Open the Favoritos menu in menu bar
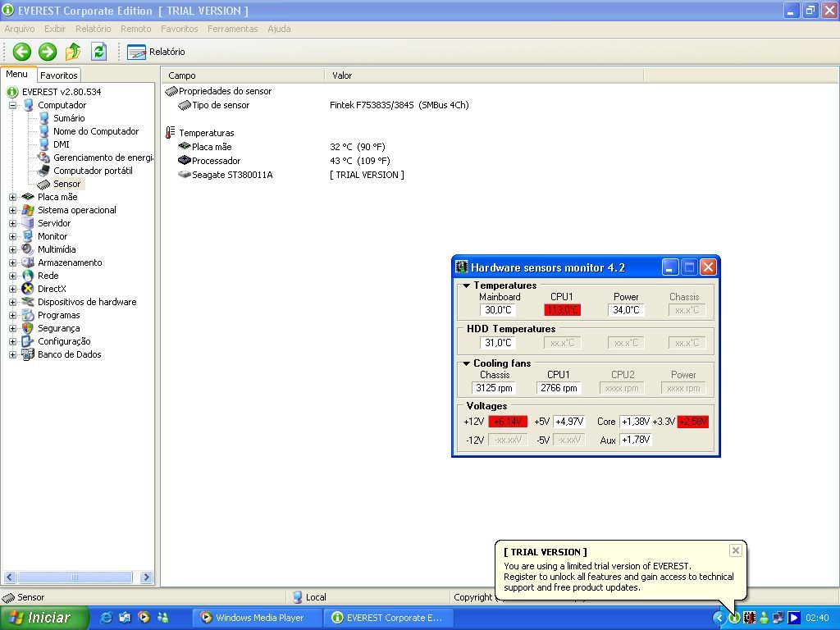 click(180, 29)
